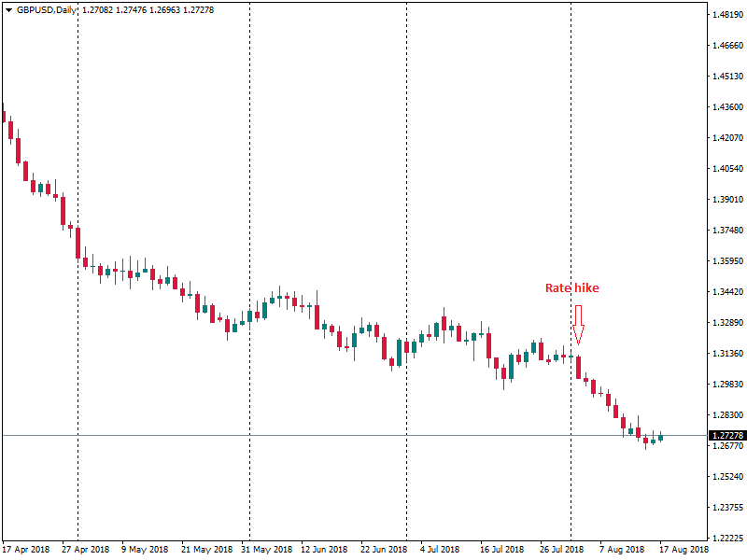Click the Rate hike text annotation
747x560 pixels.
click(x=571, y=288)
